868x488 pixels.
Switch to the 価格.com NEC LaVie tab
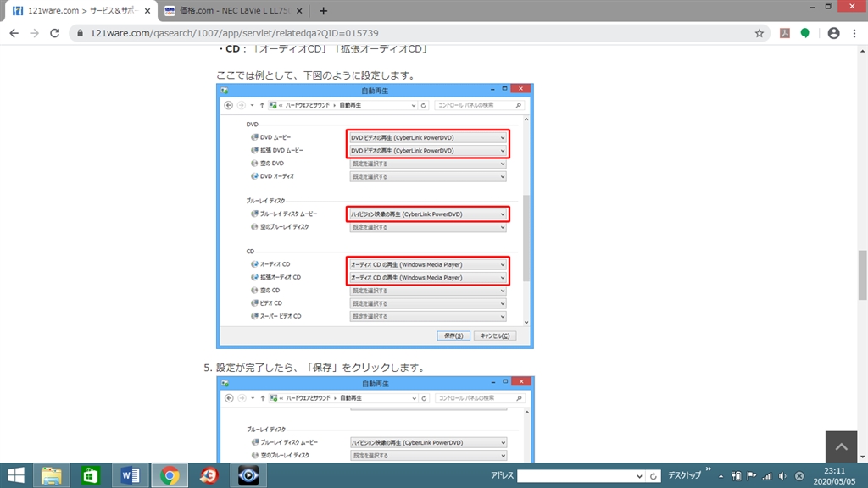[233, 10]
